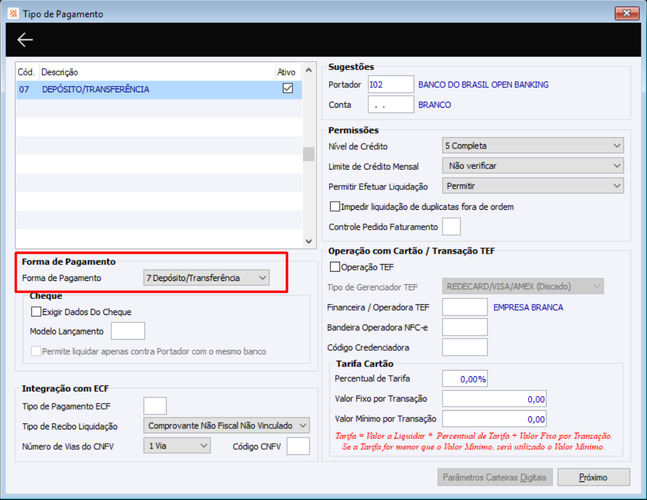
Task: Click the Próximo button
Action: coord(593,477)
